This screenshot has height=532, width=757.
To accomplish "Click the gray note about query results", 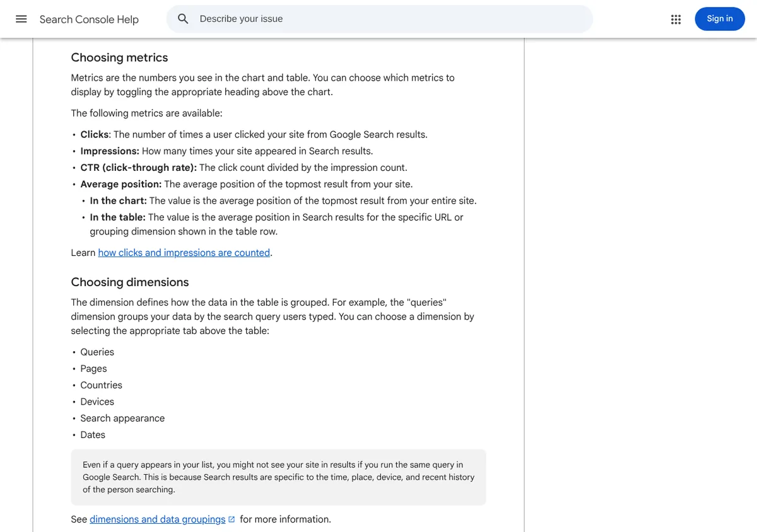I will coord(278,477).
